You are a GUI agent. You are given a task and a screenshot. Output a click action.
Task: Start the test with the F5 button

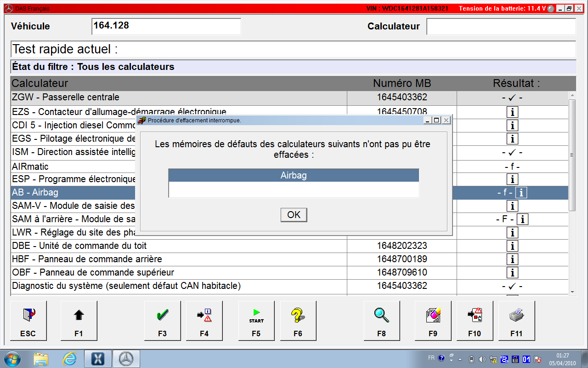point(256,321)
